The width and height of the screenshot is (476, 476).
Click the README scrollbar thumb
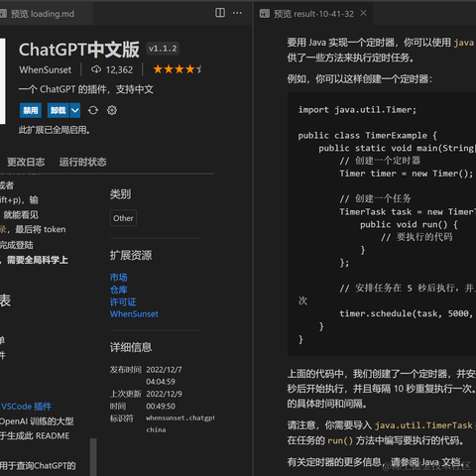point(93,457)
